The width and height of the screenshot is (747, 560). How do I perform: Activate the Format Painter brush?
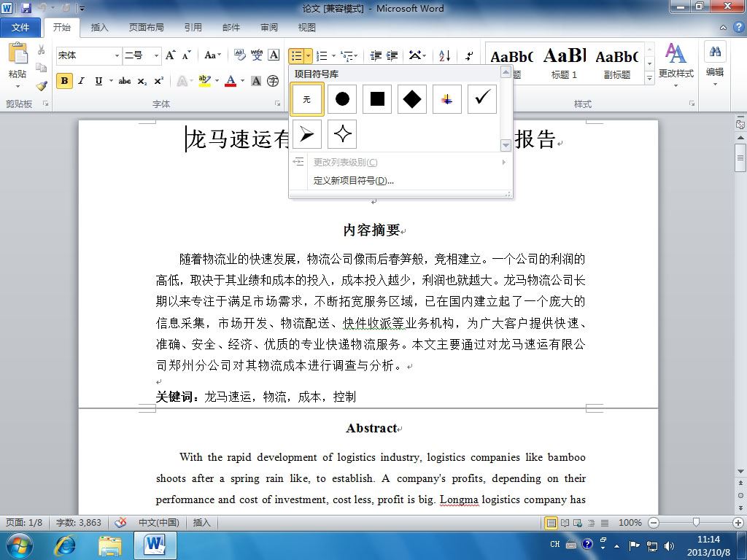point(41,86)
